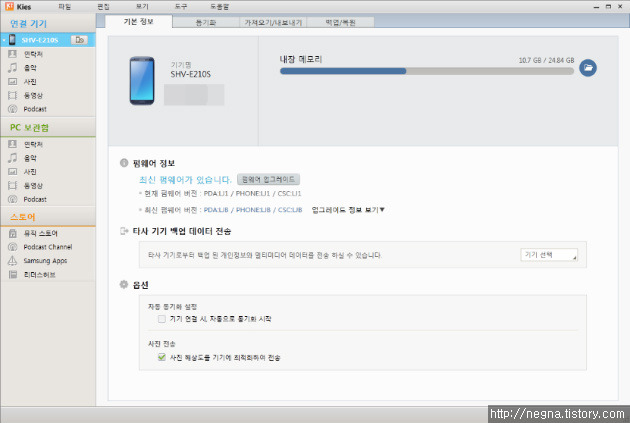Open the 기기 선택 device dropdown
630x423 pixels.
(x=549, y=255)
